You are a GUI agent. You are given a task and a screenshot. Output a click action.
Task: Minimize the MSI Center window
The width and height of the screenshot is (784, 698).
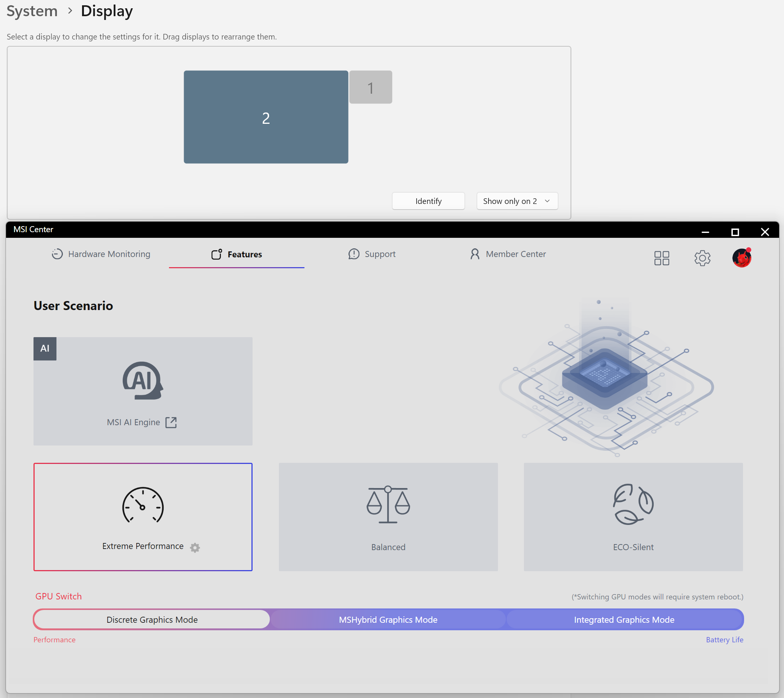[705, 232]
